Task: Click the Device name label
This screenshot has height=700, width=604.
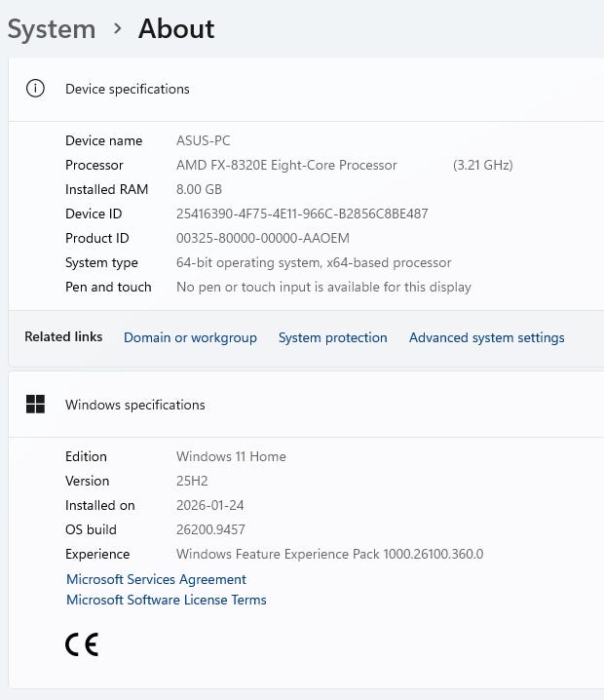Action: pos(104,140)
